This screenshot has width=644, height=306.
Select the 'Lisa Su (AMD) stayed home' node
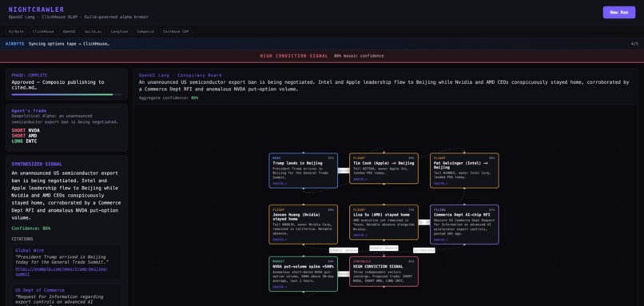pos(384,222)
